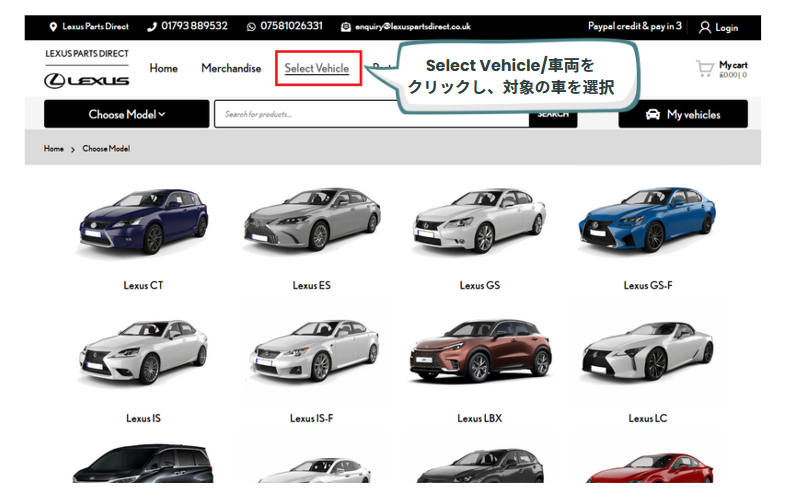790x497 pixels.
Task: Open the Select Vehicle menu item
Action: [317, 68]
